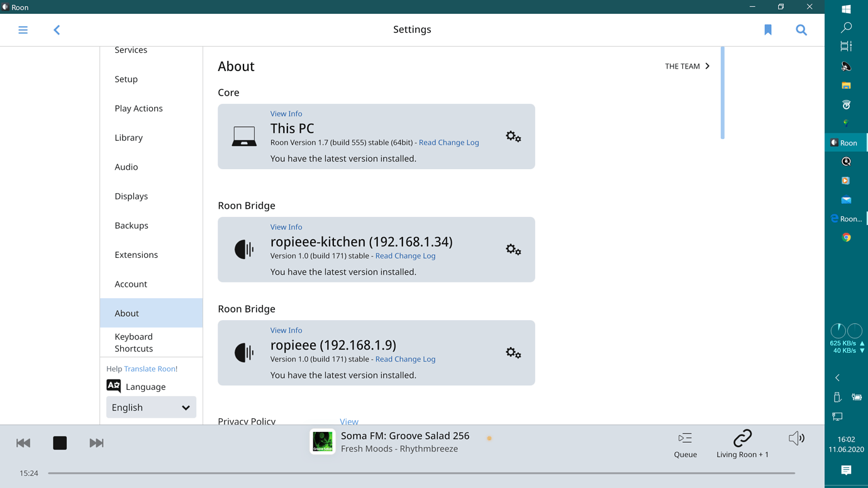Expand THE TEAM section

point(687,66)
